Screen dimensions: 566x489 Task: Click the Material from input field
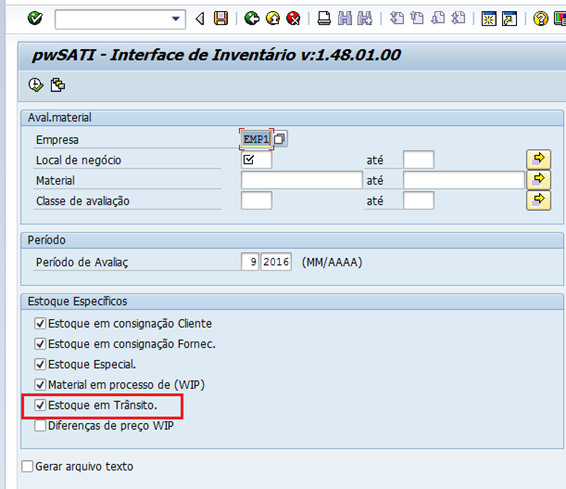[x=301, y=180]
